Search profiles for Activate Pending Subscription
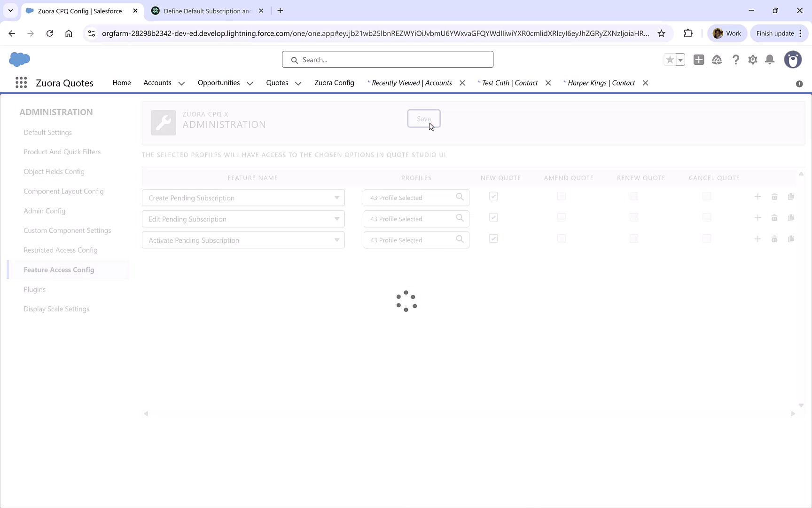The height and width of the screenshot is (508, 812). 460,239
